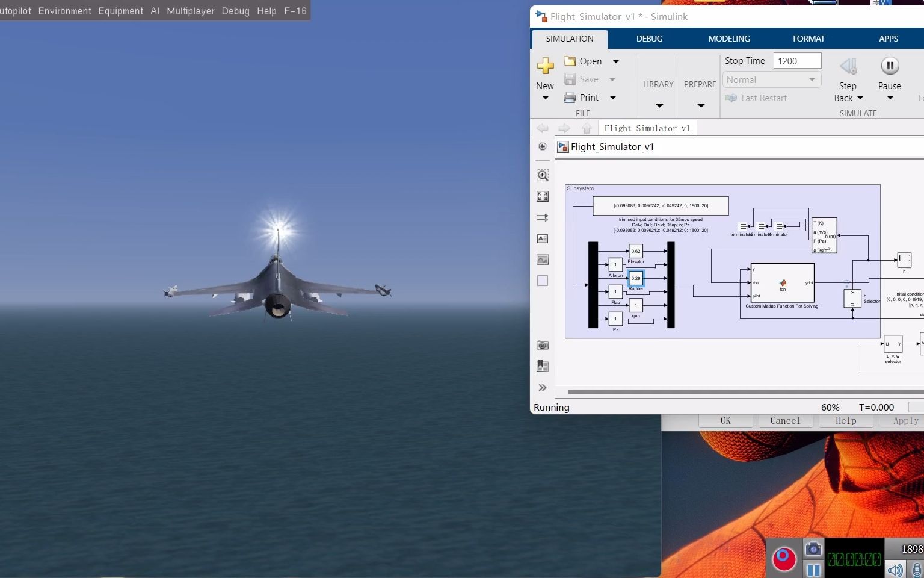This screenshot has height=578, width=924.
Task: Select the Area rectangle palette tool
Action: pos(543,281)
